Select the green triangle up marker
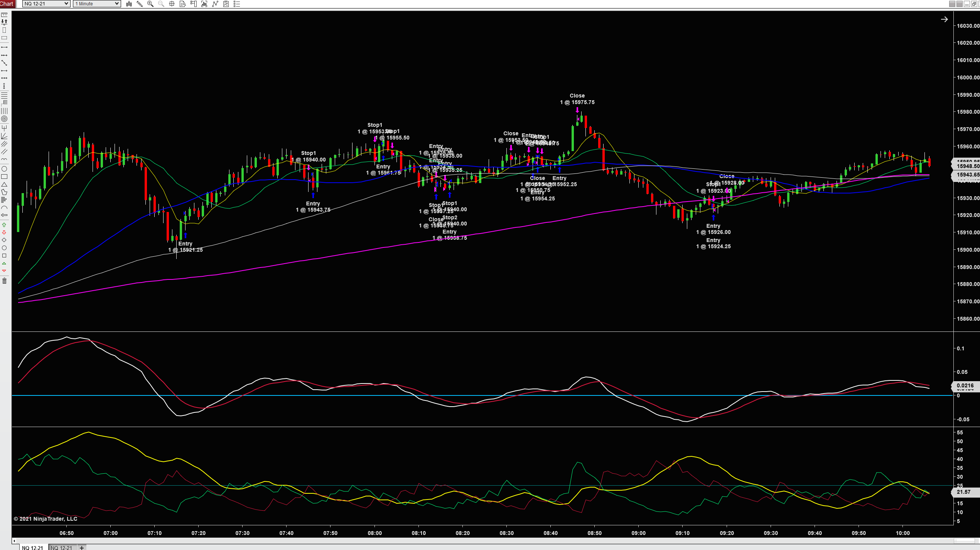Viewport: 980px width, 550px height. coord(4,263)
